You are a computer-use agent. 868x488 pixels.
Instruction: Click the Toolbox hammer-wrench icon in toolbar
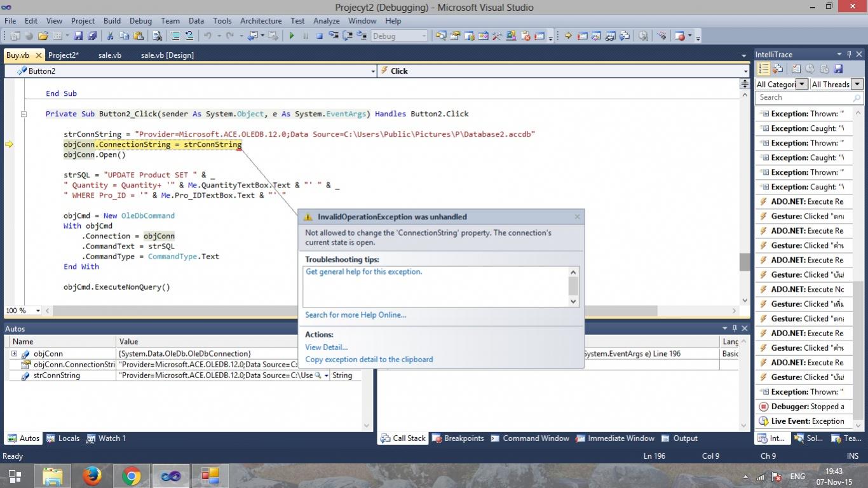[x=496, y=36]
